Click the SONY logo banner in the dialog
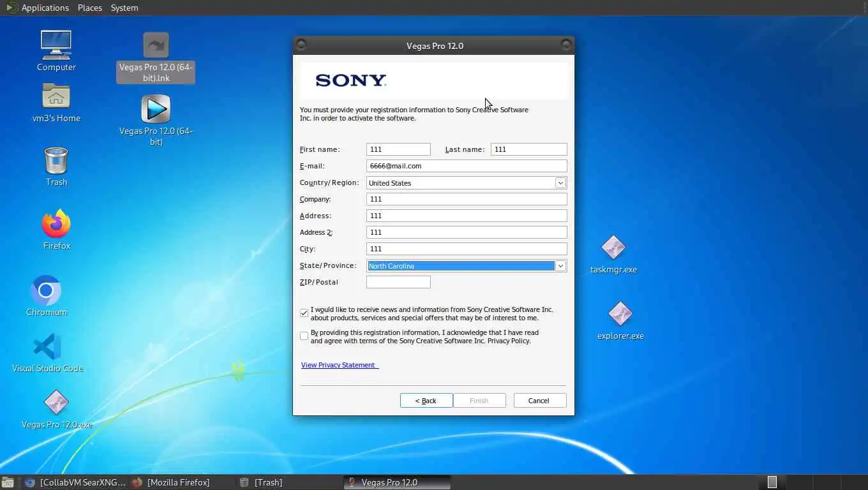This screenshot has height=490, width=868. (x=433, y=80)
